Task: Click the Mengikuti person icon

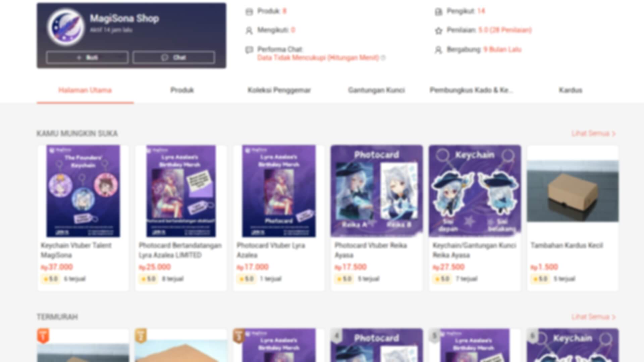Action: (x=249, y=31)
